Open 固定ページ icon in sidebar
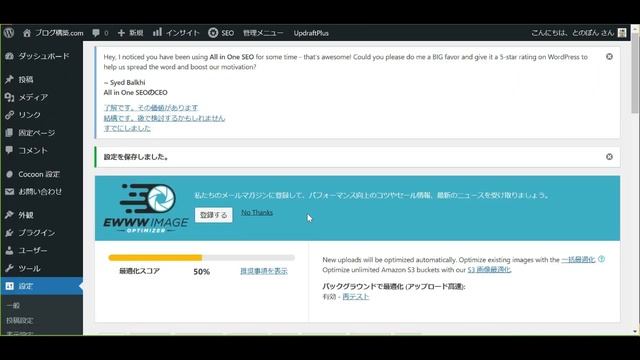The image size is (640, 360). pos(9,133)
